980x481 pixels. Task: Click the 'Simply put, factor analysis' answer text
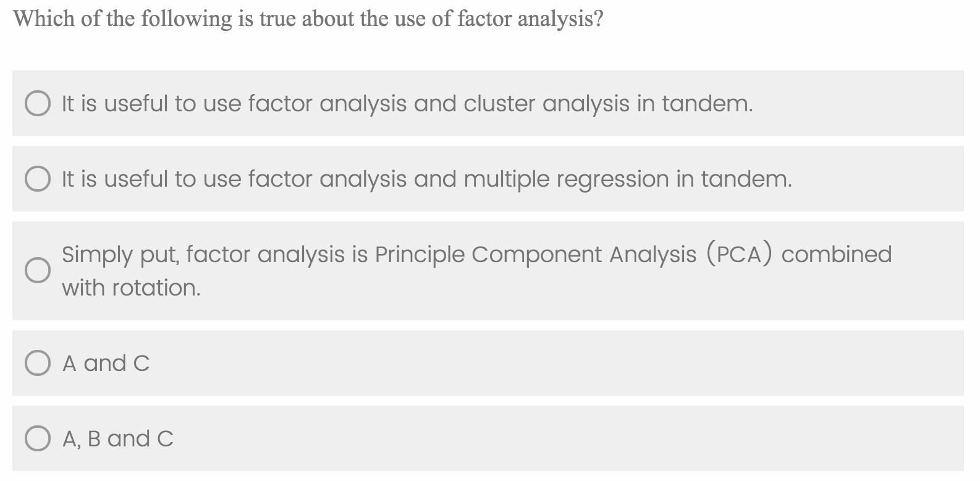[476, 253]
